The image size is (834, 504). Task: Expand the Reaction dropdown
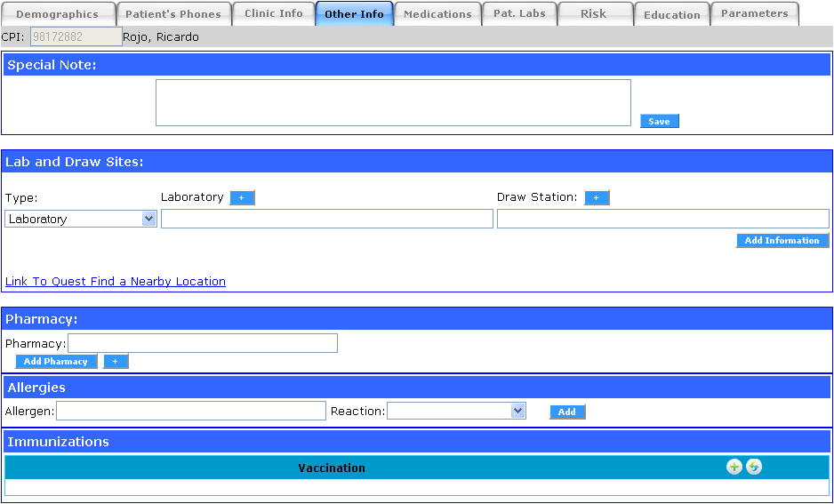click(456, 411)
